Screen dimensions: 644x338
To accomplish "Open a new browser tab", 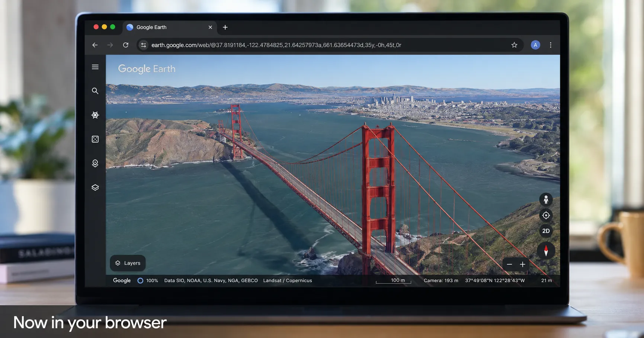I will tap(225, 27).
